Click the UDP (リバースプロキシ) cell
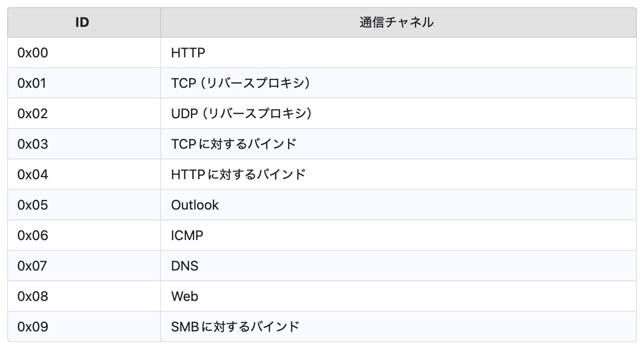 tap(241, 114)
